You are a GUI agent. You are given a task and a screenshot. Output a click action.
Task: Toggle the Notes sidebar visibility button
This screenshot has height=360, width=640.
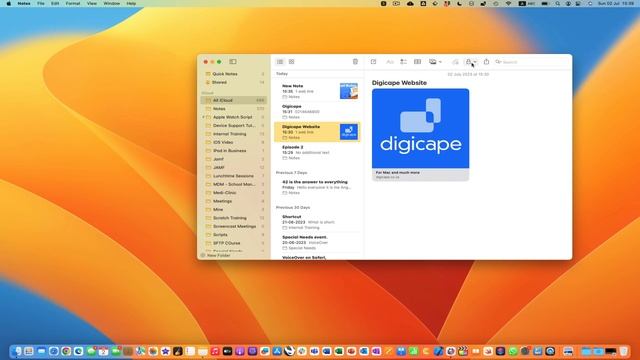[x=233, y=62]
